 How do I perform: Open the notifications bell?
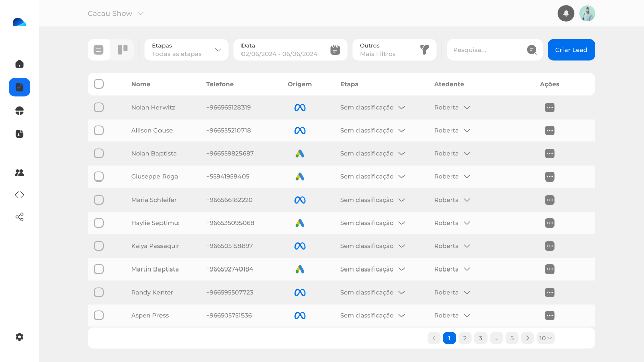(566, 13)
